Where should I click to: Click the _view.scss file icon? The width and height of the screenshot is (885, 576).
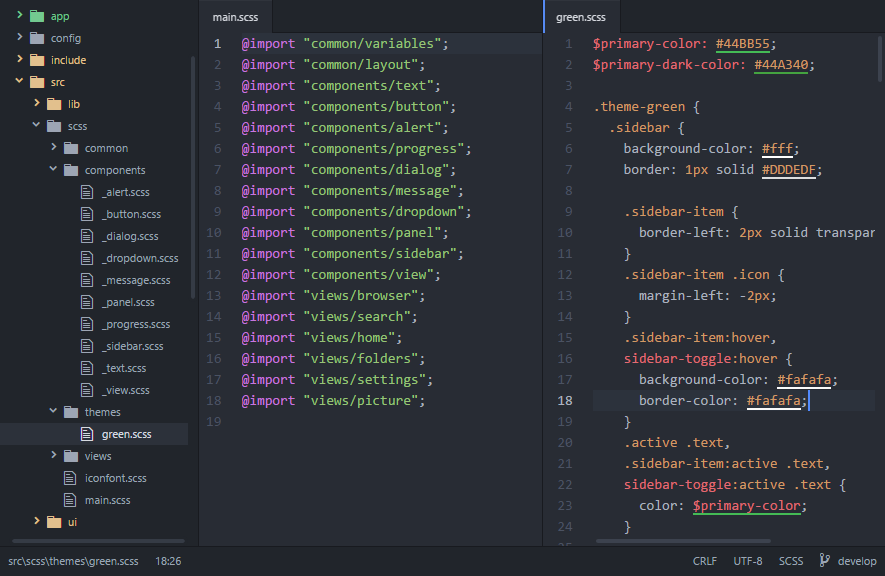pyautogui.click(x=87, y=390)
